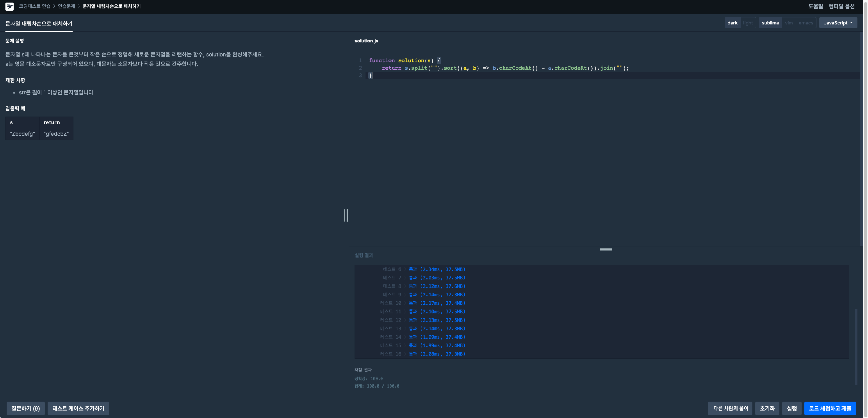The height and width of the screenshot is (418, 868).
Task: Open the JavaScript language dropdown
Action: click(x=838, y=23)
